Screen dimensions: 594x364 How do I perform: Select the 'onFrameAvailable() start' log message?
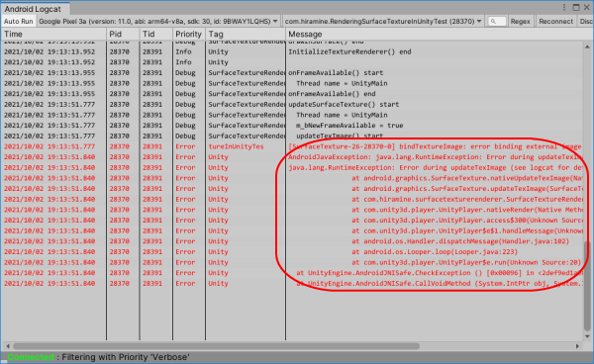[x=336, y=72]
